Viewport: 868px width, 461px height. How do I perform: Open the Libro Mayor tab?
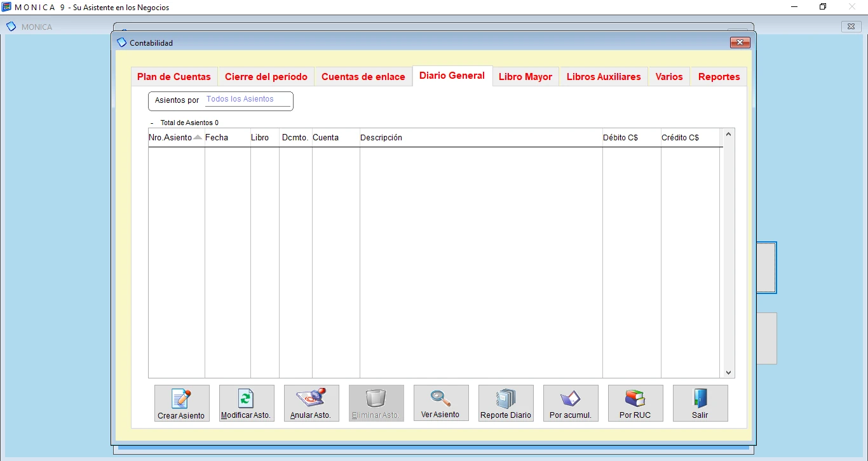point(526,76)
